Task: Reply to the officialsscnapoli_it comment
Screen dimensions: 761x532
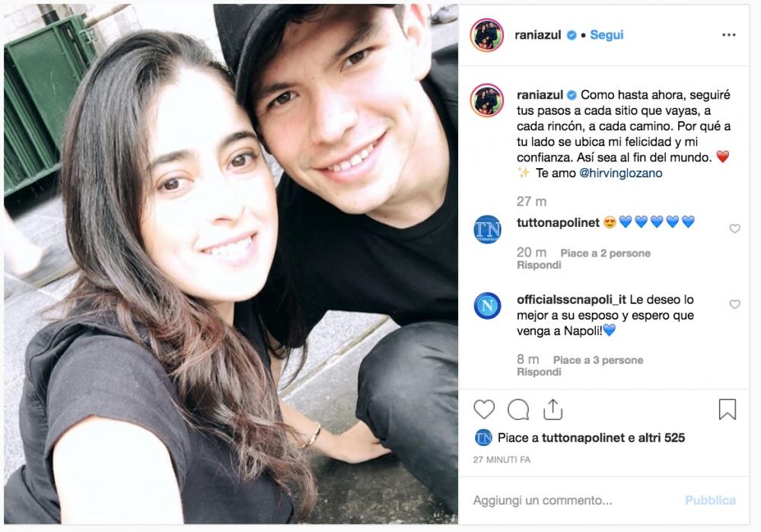Action: pyautogui.click(x=539, y=372)
